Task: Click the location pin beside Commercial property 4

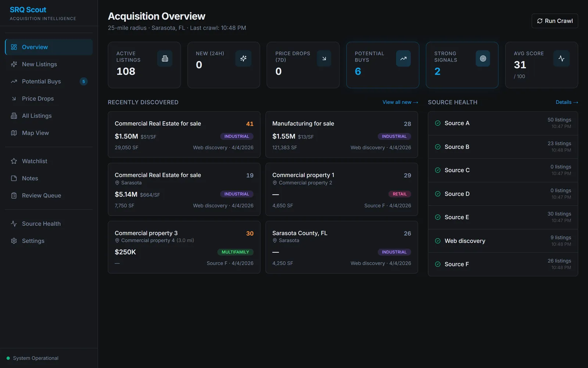Action: pyautogui.click(x=117, y=240)
